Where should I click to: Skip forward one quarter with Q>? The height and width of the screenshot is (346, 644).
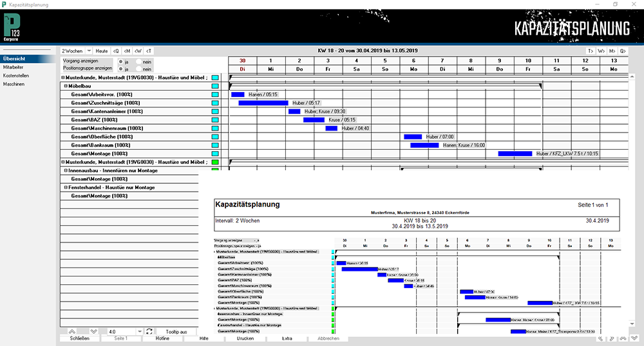623,50
